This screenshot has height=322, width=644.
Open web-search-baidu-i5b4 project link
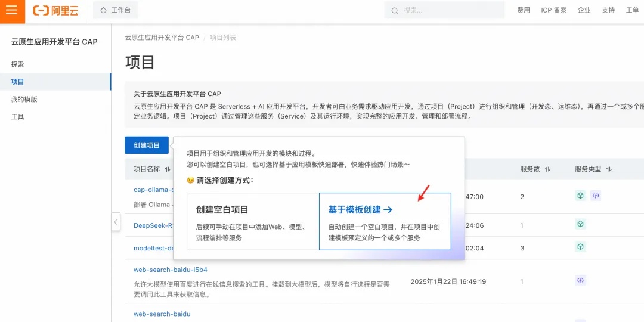point(171,270)
